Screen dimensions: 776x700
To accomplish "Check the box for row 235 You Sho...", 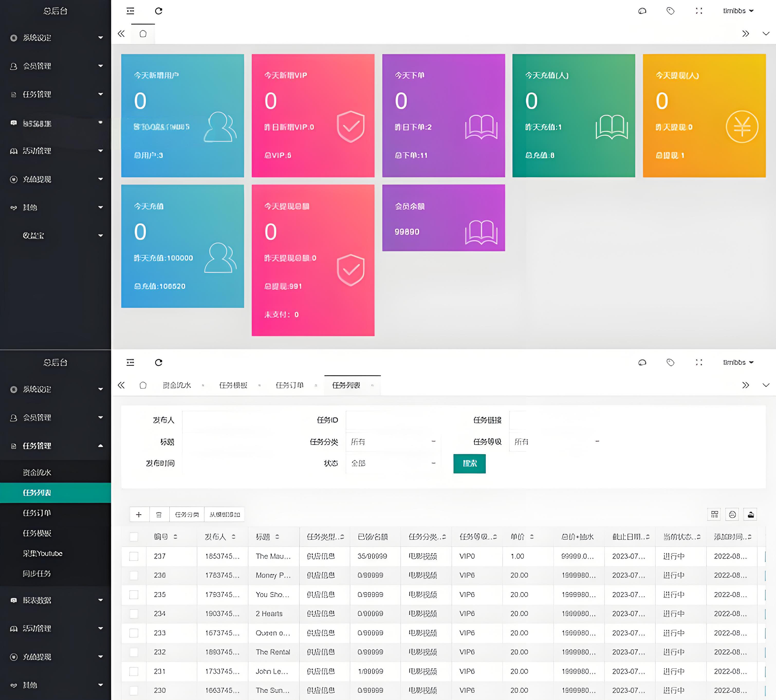I will point(134,595).
